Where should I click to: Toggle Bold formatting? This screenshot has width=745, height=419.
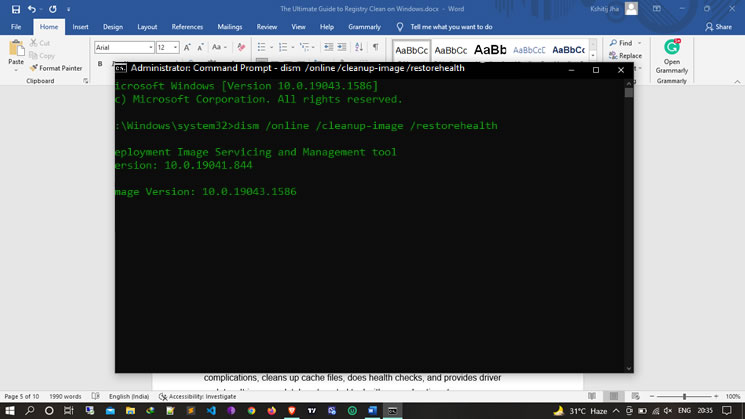(x=100, y=64)
